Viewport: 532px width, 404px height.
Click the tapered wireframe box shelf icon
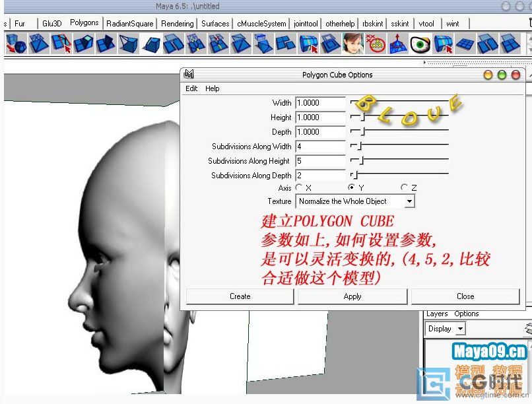click(x=128, y=44)
